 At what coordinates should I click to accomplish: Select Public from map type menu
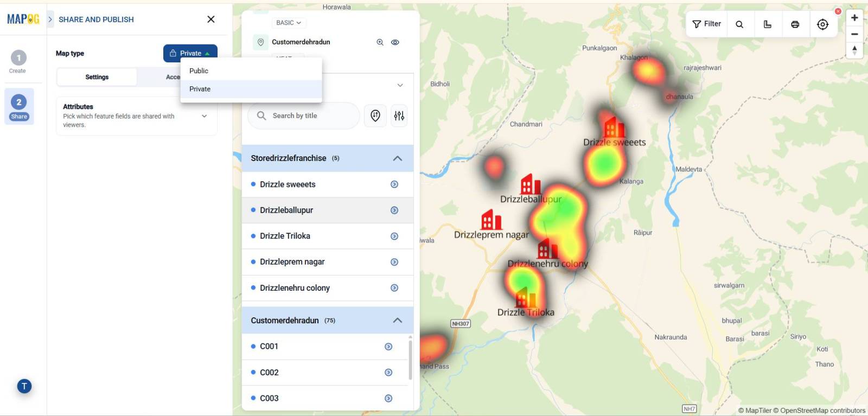click(x=251, y=71)
